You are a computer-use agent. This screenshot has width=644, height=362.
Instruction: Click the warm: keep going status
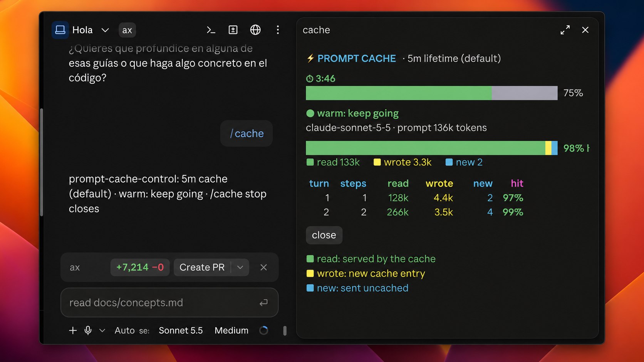(x=352, y=113)
